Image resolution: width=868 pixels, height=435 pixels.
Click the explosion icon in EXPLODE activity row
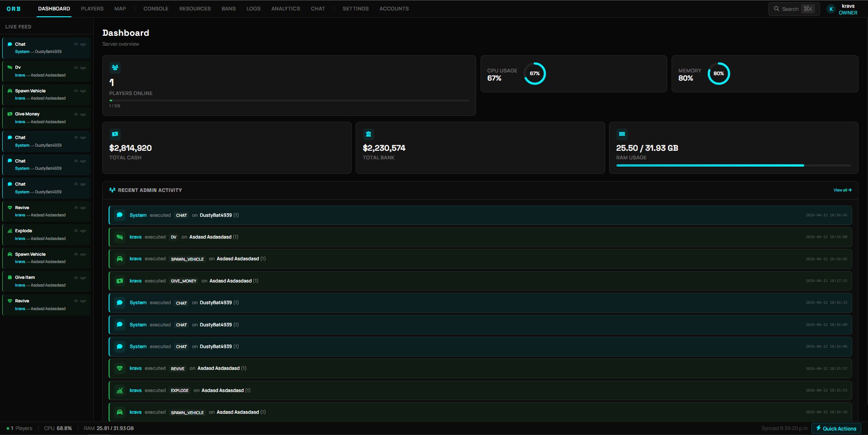click(119, 390)
